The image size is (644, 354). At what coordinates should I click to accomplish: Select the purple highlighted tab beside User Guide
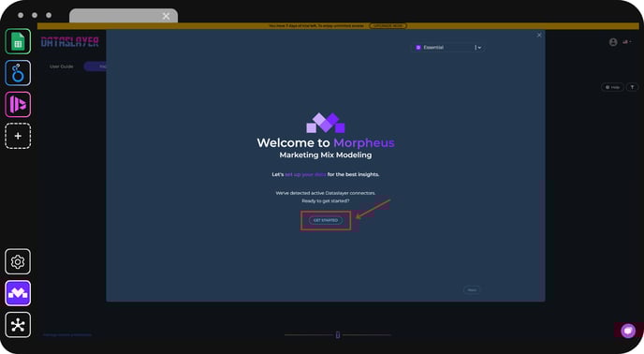[x=95, y=66]
